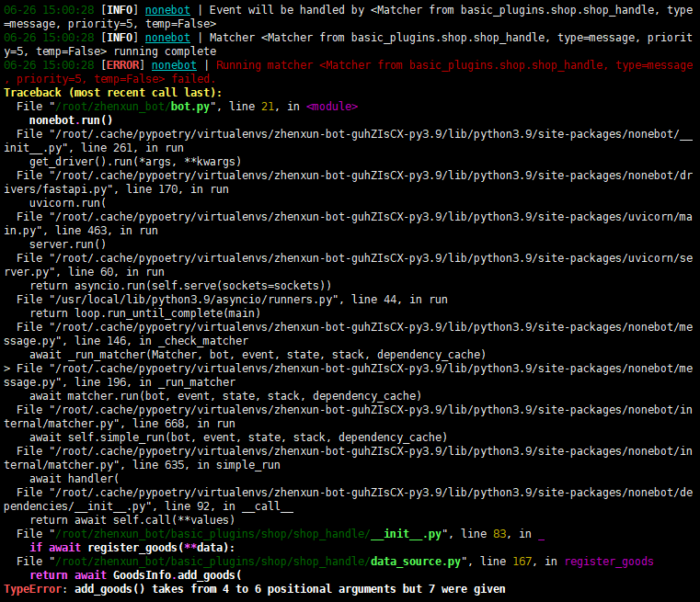The height and width of the screenshot is (602, 700).
Task: Click the 'await _run_matcher(Matcher, bot, event...' line
Action: pos(258,355)
